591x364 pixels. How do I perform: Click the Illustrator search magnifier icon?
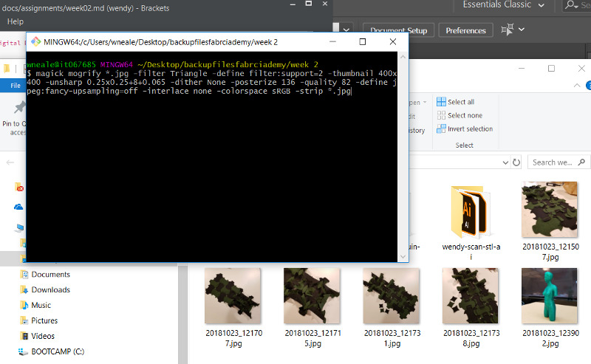(x=571, y=5)
